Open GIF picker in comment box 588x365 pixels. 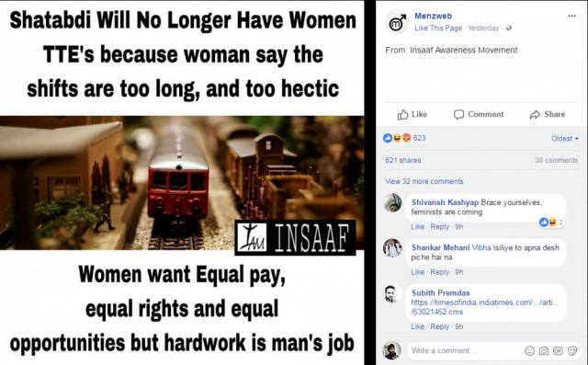pos(558,350)
